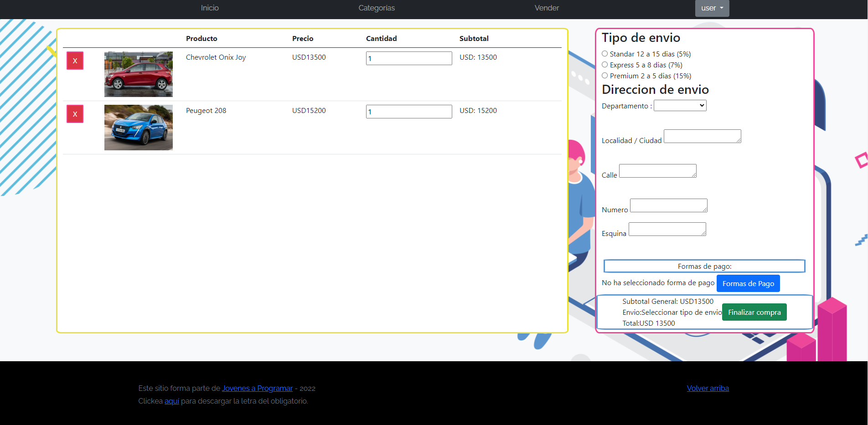Go to Categorias in navbar
This screenshot has width=868, height=425.
click(x=377, y=8)
